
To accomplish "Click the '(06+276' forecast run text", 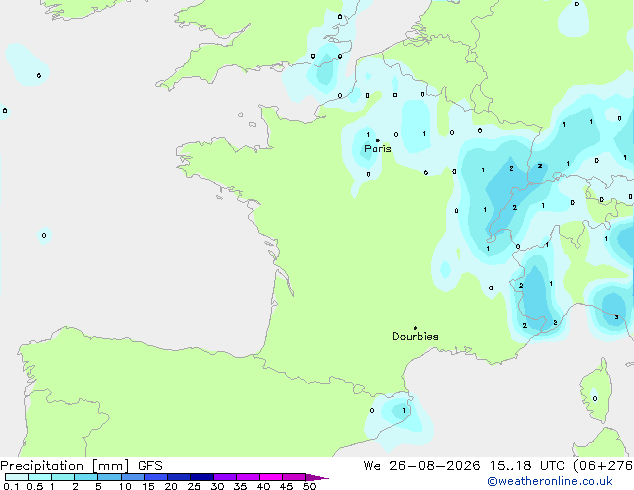I will pyautogui.click(x=603, y=466).
